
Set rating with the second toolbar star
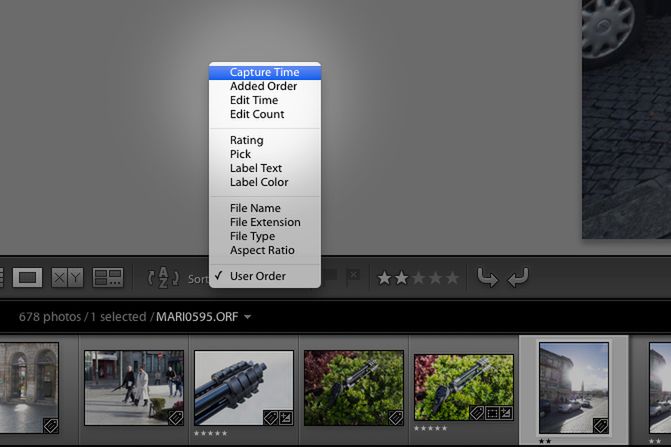coord(401,278)
